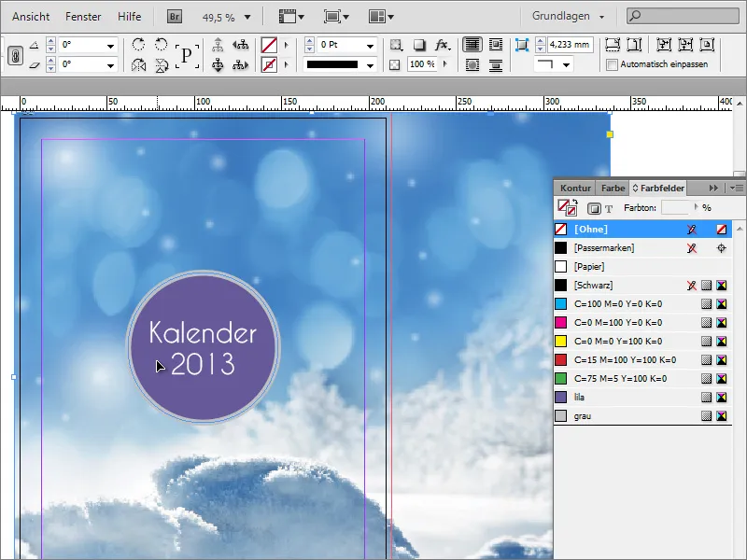Enable wrap around bounding box
The image size is (747, 560).
pyautogui.click(x=496, y=45)
